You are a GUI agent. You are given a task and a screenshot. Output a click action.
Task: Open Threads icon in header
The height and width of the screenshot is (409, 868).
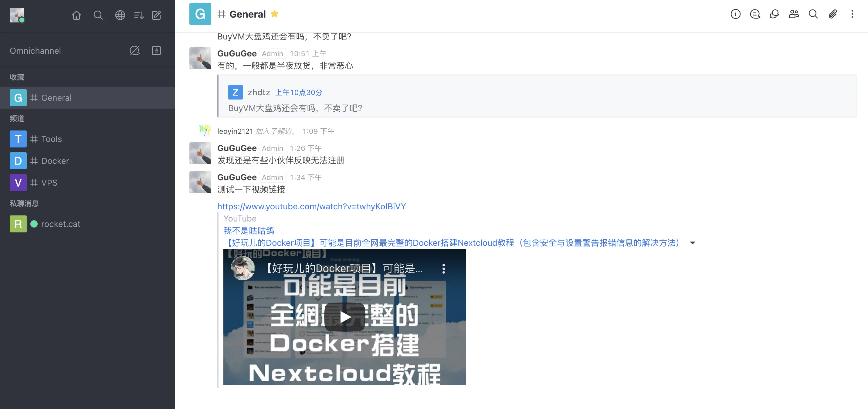[x=755, y=14]
